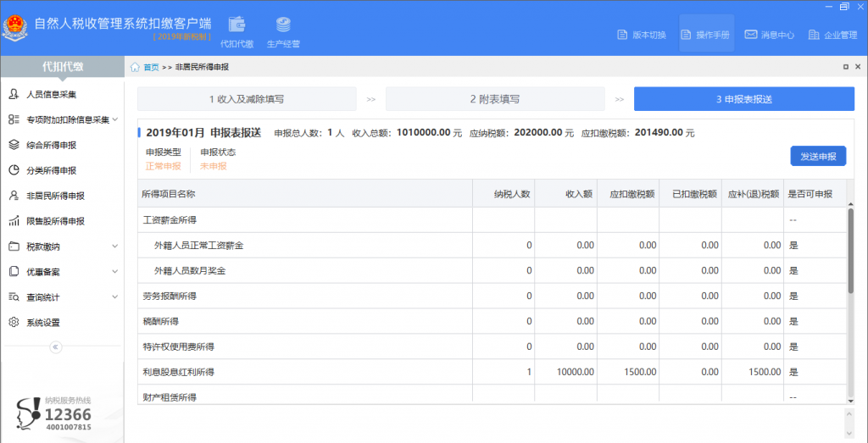Select the 利息股息红利所得 row

tap(492, 372)
